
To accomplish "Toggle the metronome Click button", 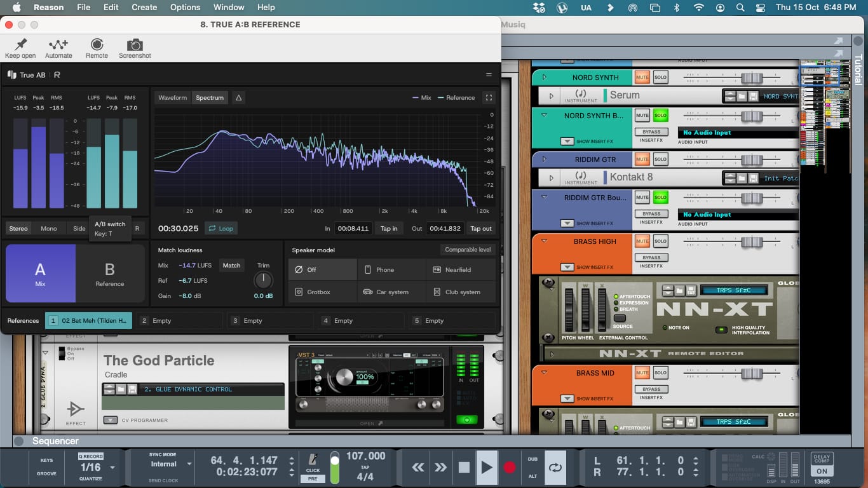I will 313,463.
